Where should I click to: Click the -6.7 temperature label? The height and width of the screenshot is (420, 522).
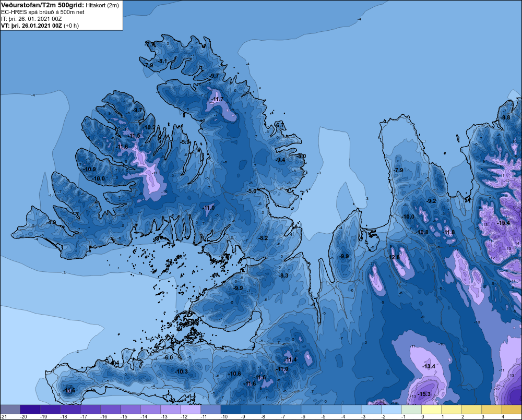280,125
